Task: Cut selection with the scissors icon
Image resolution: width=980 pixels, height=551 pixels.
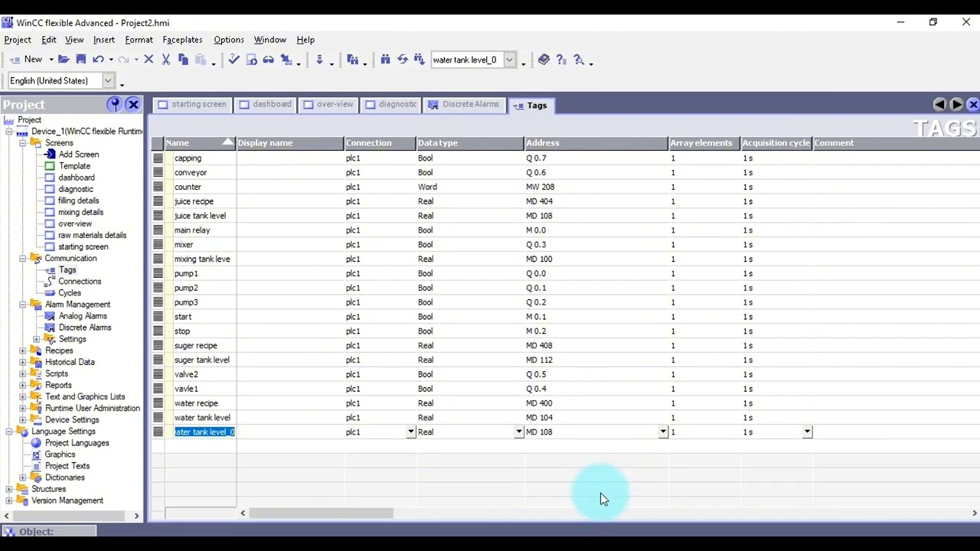Action: (165, 59)
